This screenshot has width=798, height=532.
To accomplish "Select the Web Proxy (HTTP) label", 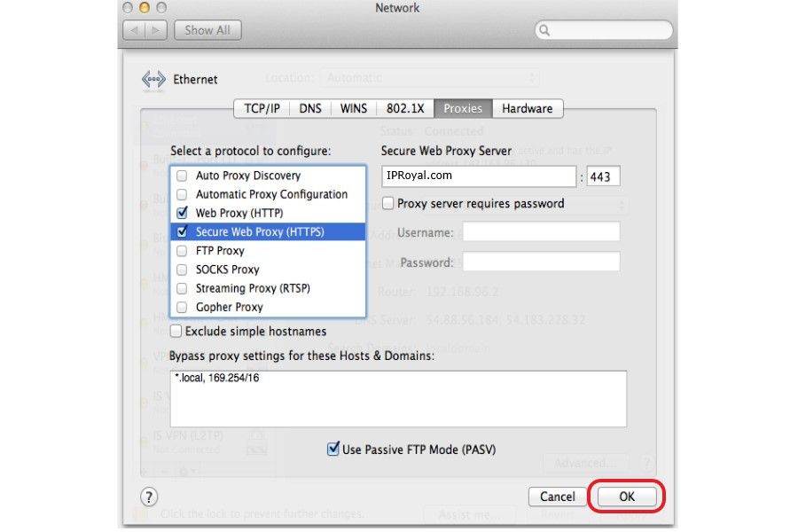I will [x=239, y=213].
